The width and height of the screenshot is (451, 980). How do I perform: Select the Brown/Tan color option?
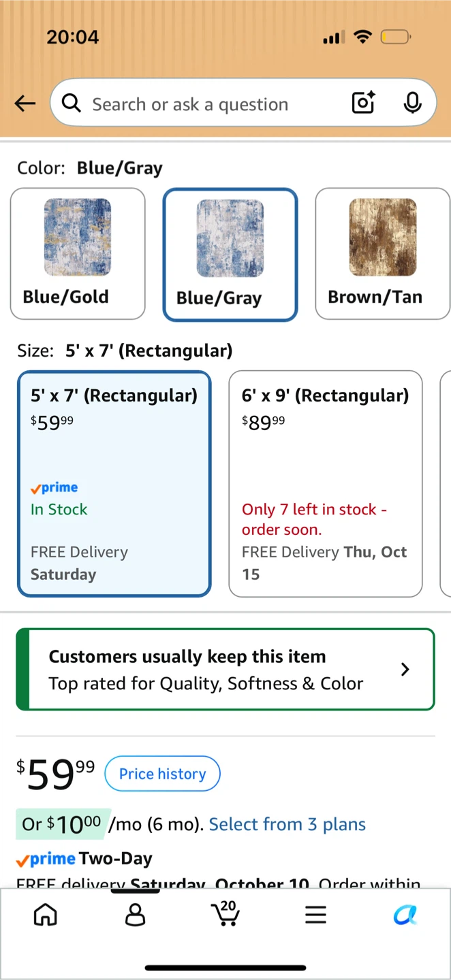pyautogui.click(x=382, y=254)
